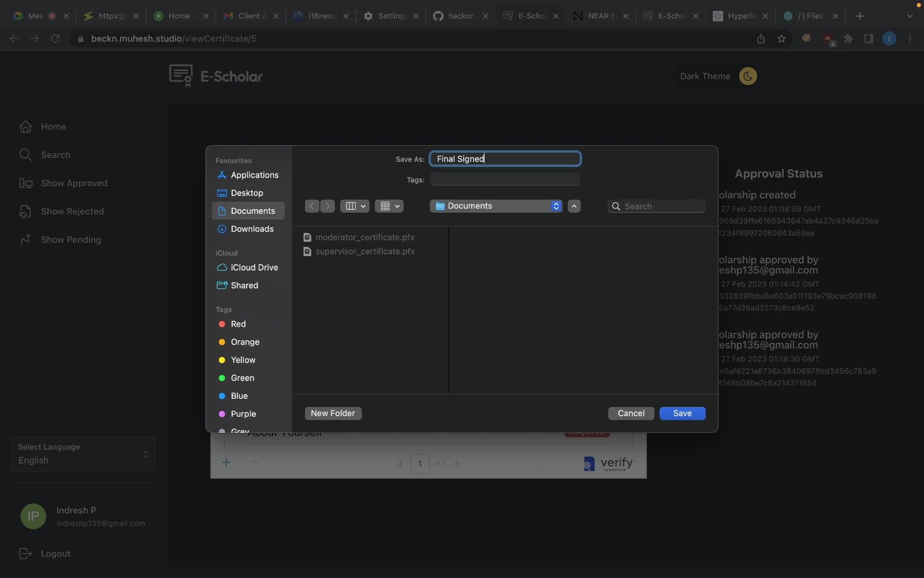This screenshot has width=924, height=578.
Task: Select Applications in the Favourites sidebar
Action: (x=248, y=175)
